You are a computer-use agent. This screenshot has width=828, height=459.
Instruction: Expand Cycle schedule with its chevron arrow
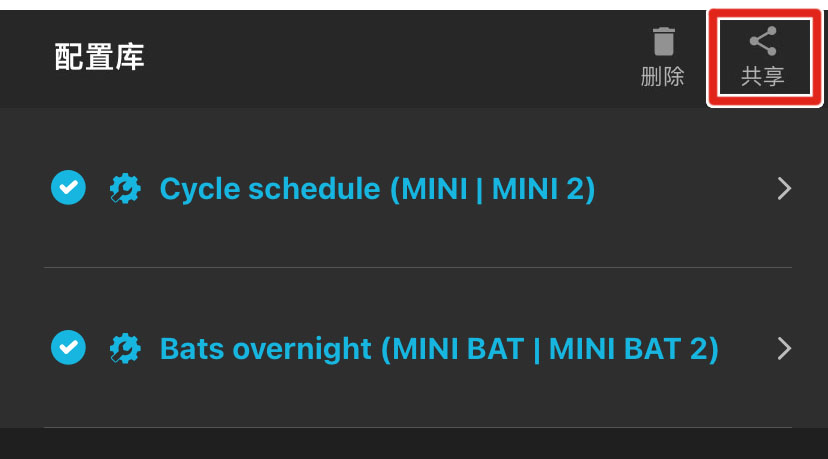point(784,188)
